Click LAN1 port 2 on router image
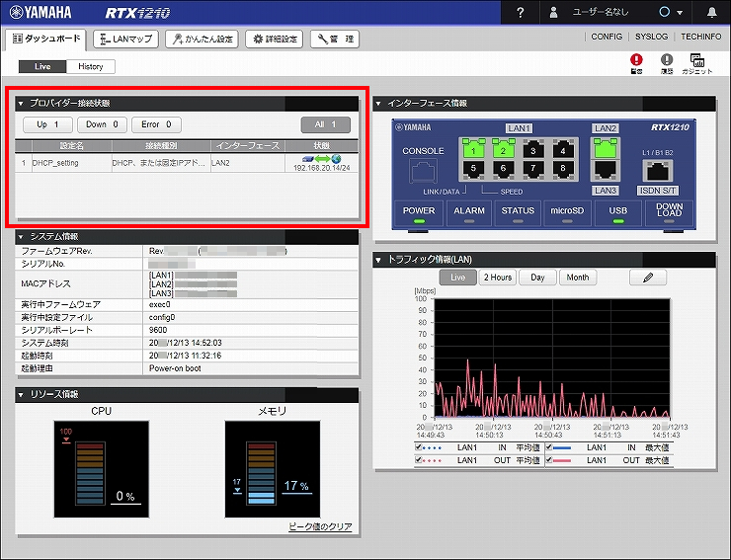Viewport: 731px width, 560px height. 503,149
